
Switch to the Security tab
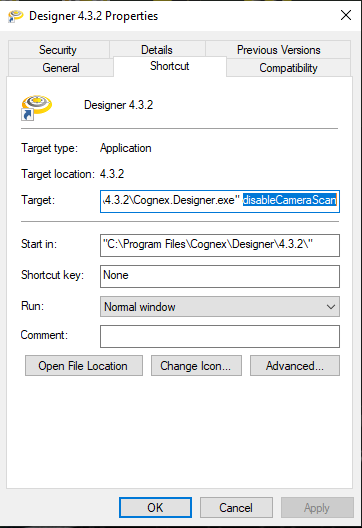pos(58,50)
